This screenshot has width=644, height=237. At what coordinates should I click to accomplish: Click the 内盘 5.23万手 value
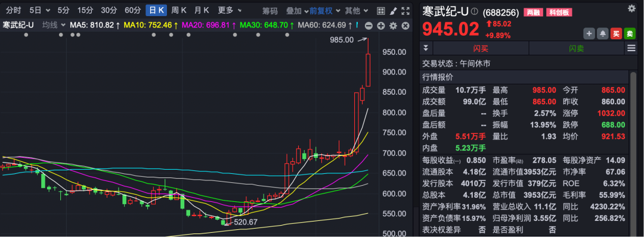[470, 148]
